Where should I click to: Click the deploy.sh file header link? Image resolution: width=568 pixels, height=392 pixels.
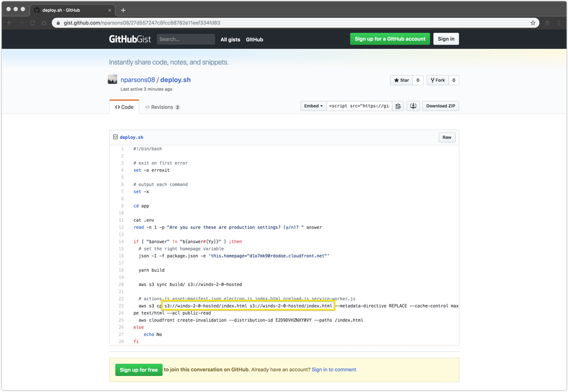coord(131,138)
